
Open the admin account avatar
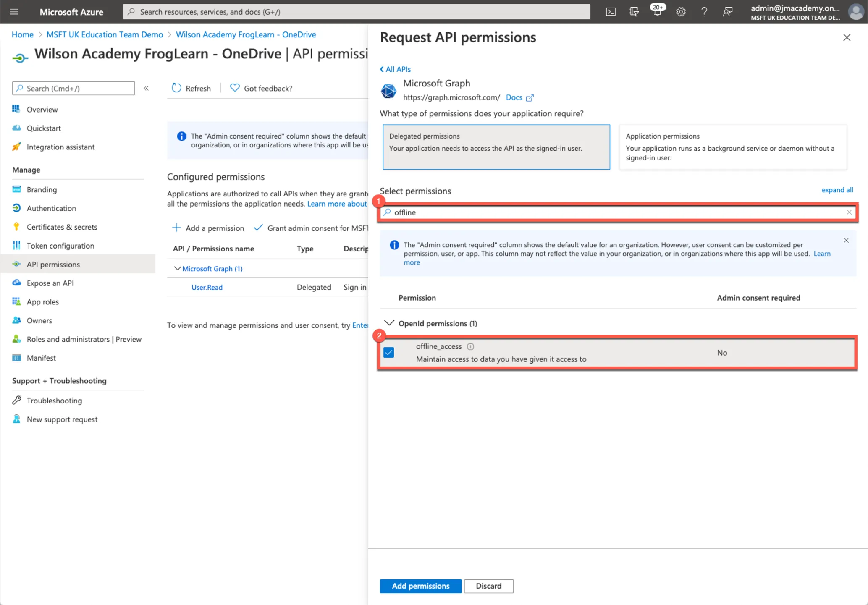tap(856, 12)
